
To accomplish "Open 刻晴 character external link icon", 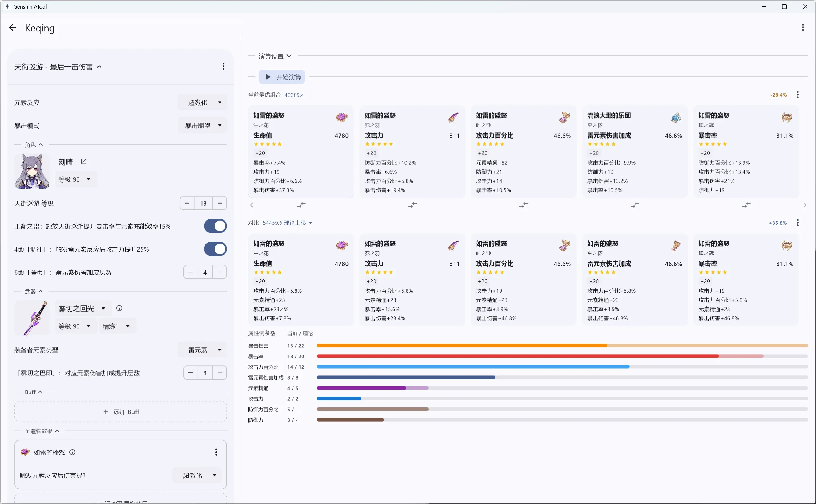I will pyautogui.click(x=84, y=162).
